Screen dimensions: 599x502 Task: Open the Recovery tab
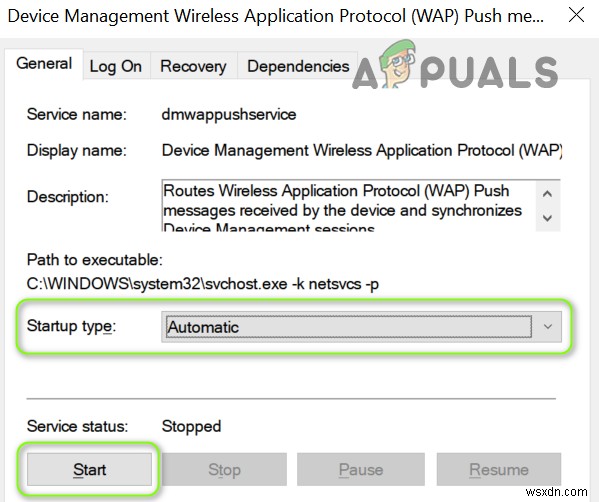click(193, 66)
